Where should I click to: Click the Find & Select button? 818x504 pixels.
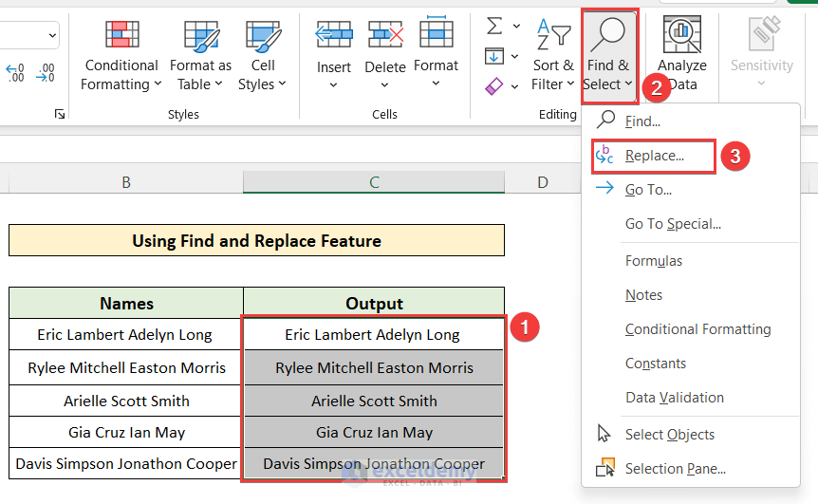(607, 55)
